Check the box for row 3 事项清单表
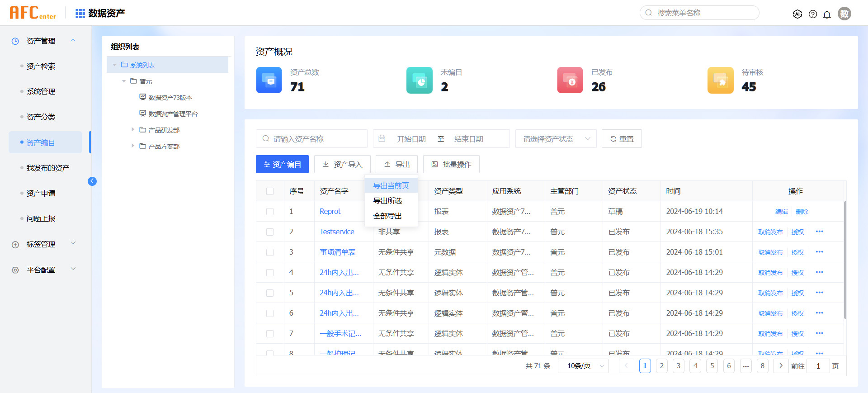The height and width of the screenshot is (393, 868). click(x=270, y=252)
